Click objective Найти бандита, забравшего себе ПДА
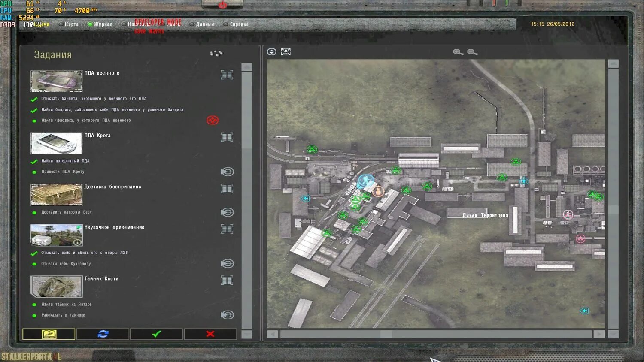Viewport: 644px width, 362px height. 112,110
